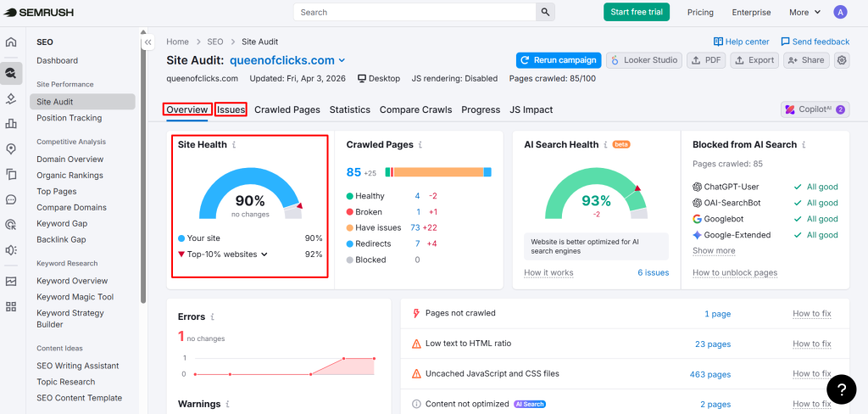868x414 pixels.
Task: Open the Compare Crawls tab
Action: coord(415,109)
